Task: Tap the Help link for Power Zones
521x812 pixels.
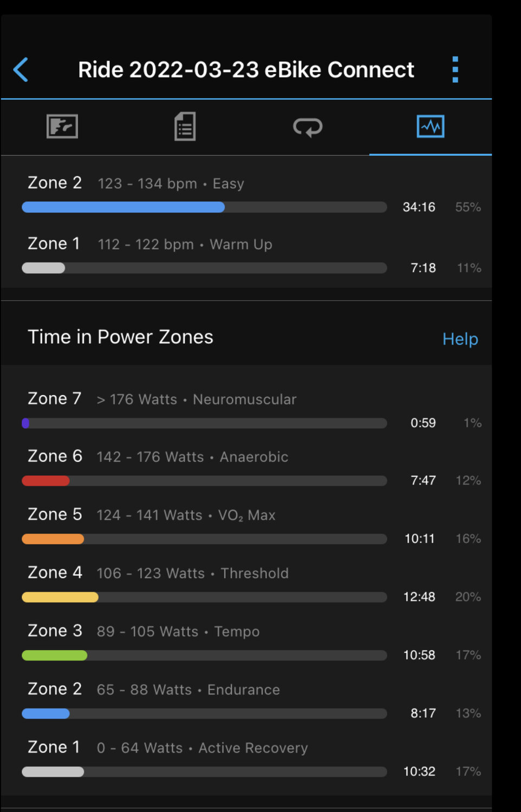Action: (460, 339)
